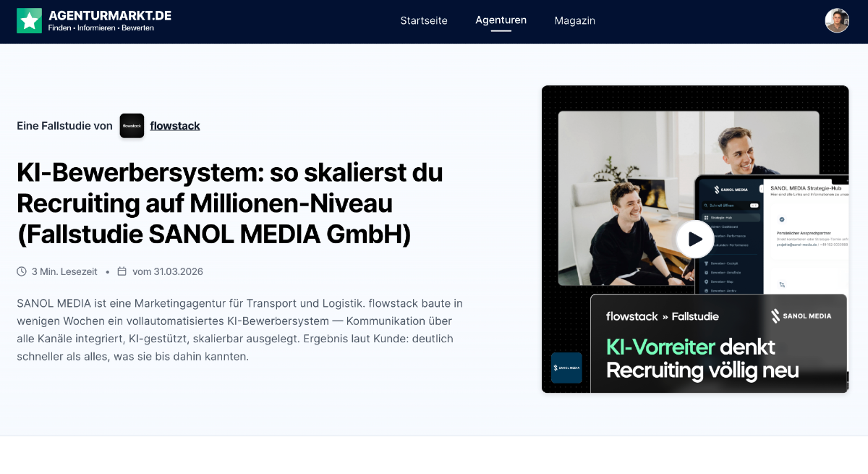Open the Magazin navigation item
Screen dimensions: 868x474
(575, 20)
